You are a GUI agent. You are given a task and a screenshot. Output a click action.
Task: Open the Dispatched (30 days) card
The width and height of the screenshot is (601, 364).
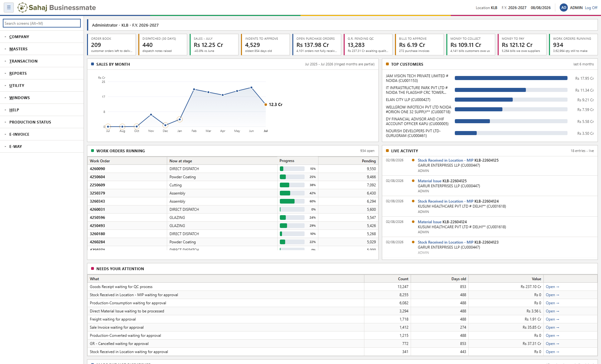tap(163, 44)
